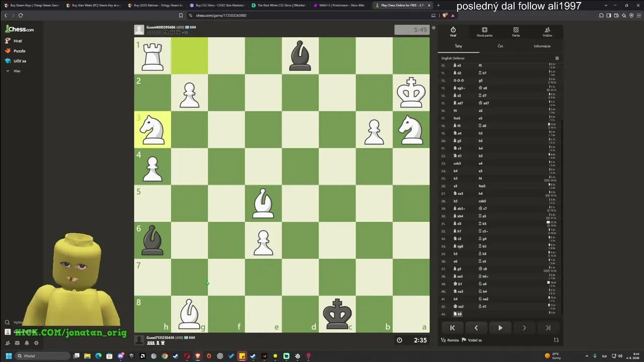Open the Windows Start menu
644x362 pixels.
(9, 356)
